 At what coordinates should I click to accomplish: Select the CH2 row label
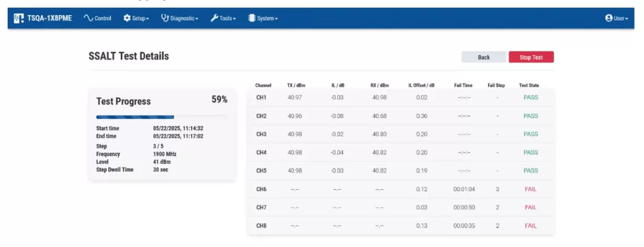(262, 116)
